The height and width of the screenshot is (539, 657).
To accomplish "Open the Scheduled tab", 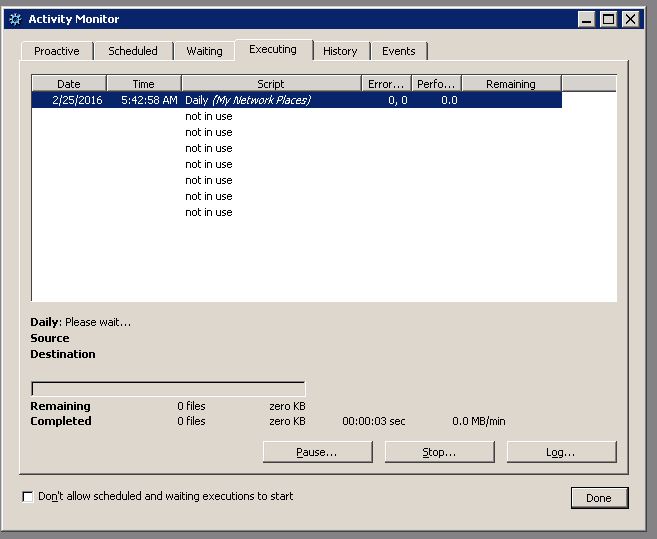I will coord(133,51).
